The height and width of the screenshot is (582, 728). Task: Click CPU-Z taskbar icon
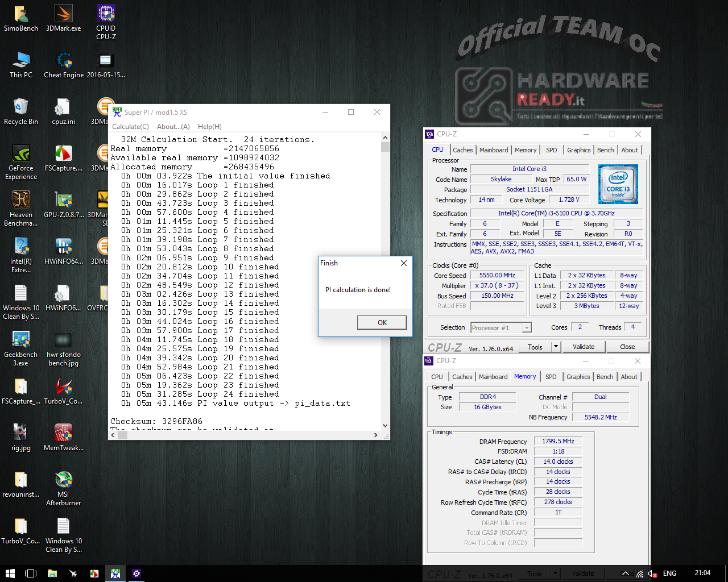pos(136,573)
